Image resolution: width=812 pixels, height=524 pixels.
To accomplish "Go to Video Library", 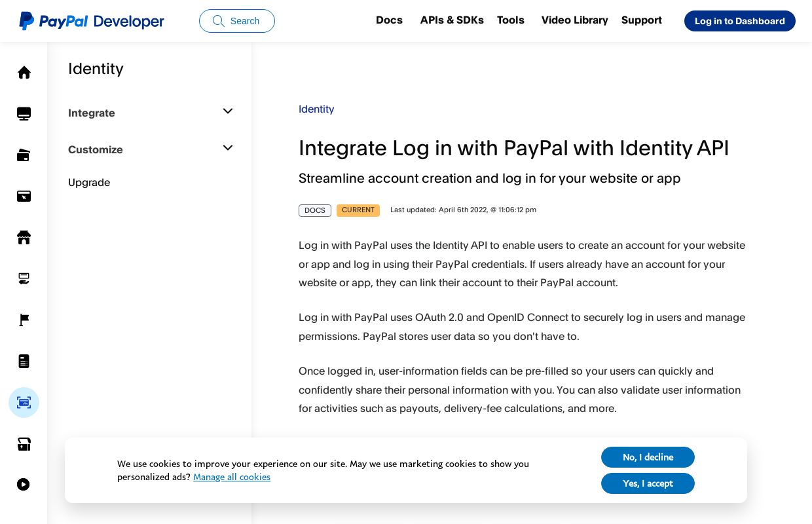I will pyautogui.click(x=575, y=20).
